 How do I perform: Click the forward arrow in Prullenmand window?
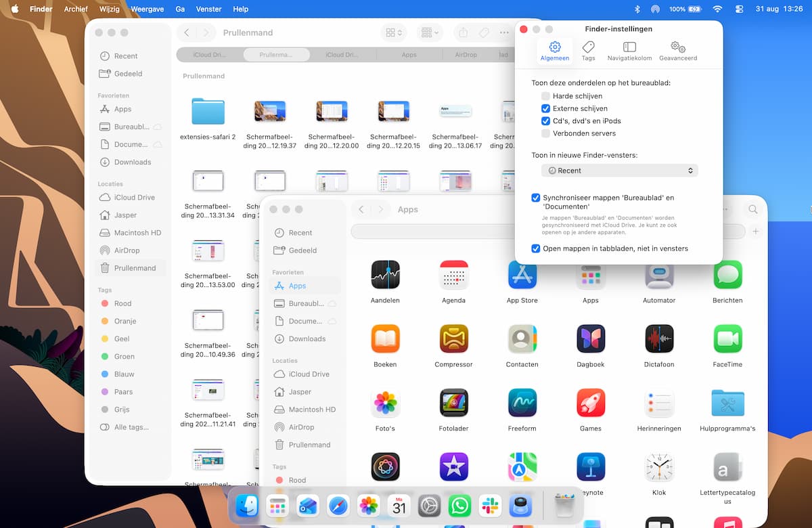pyautogui.click(x=206, y=32)
